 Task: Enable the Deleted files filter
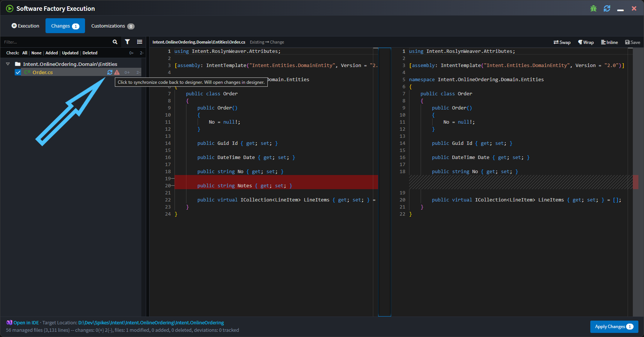pos(90,53)
